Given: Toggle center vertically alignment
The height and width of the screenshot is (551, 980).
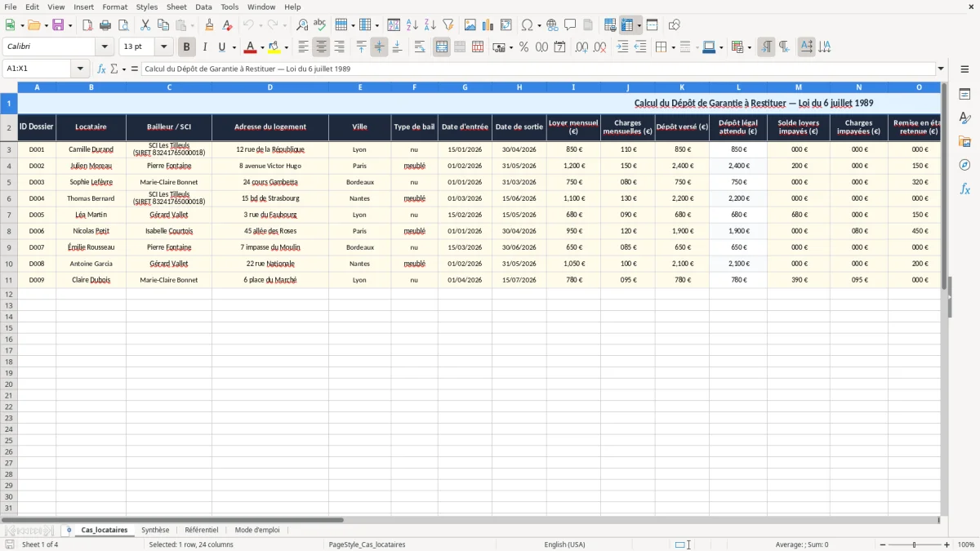Looking at the screenshot, I should coord(379,47).
